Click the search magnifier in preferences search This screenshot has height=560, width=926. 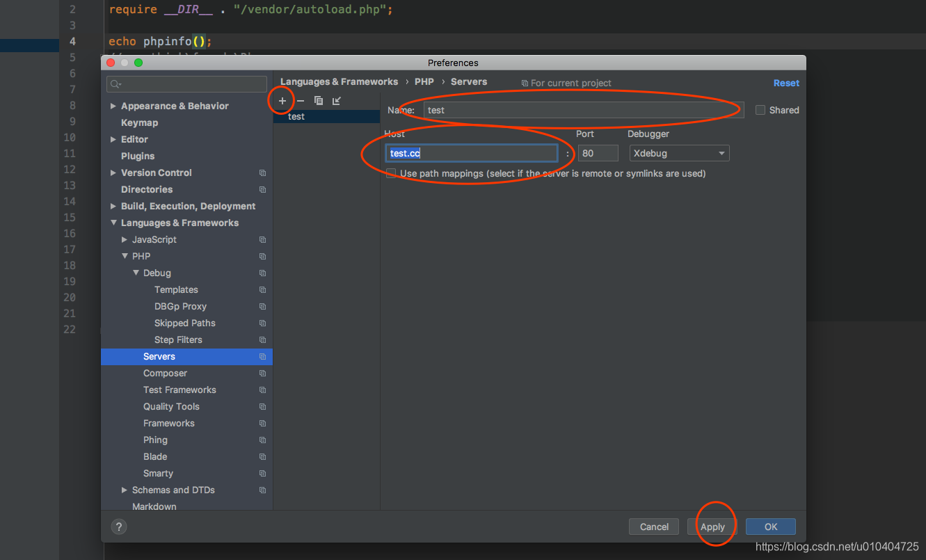coord(115,84)
